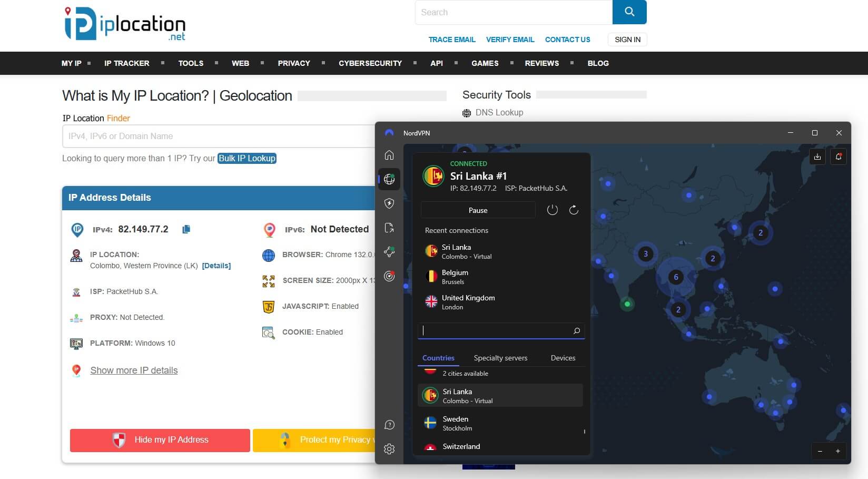This screenshot has width=868, height=479.
Task: Open BLOG menu item
Action: click(x=598, y=63)
